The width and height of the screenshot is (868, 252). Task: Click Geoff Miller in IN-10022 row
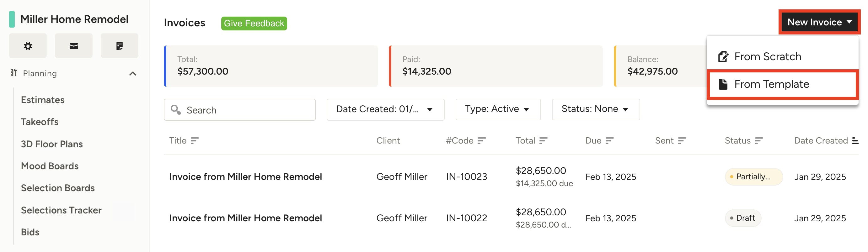click(x=402, y=218)
